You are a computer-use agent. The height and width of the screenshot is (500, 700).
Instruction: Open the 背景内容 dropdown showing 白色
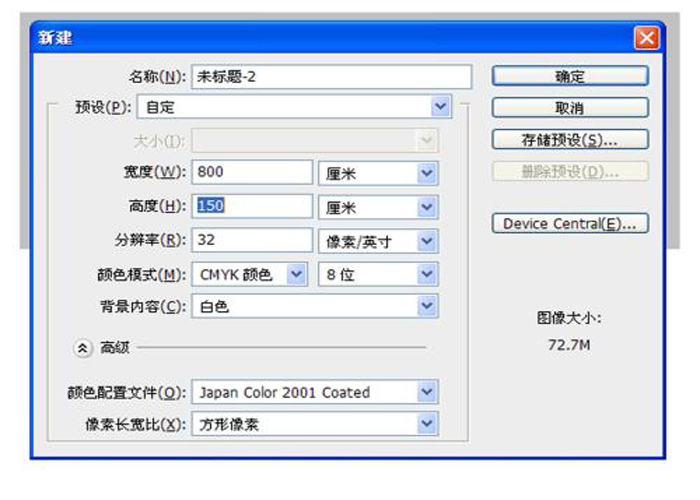315,306
